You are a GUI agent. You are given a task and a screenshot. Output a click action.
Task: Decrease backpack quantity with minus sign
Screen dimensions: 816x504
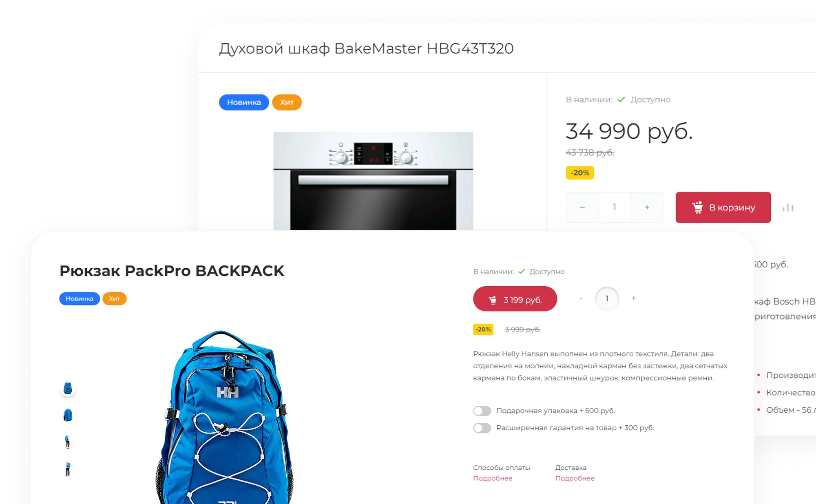tap(581, 298)
